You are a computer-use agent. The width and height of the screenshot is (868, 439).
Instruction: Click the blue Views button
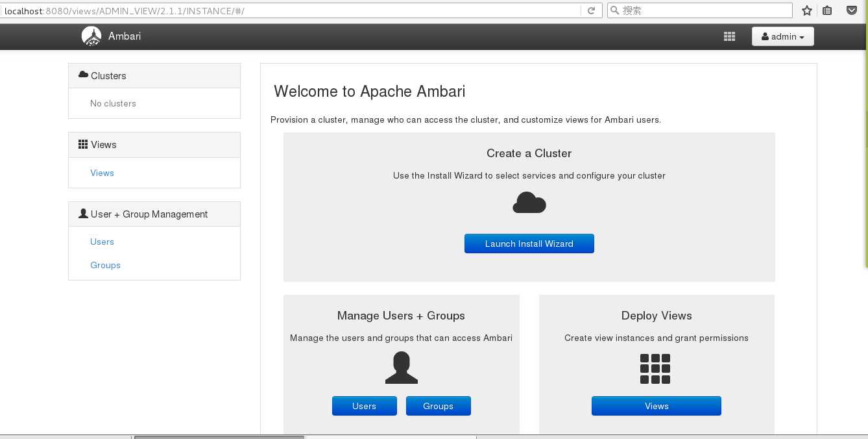[657, 406]
